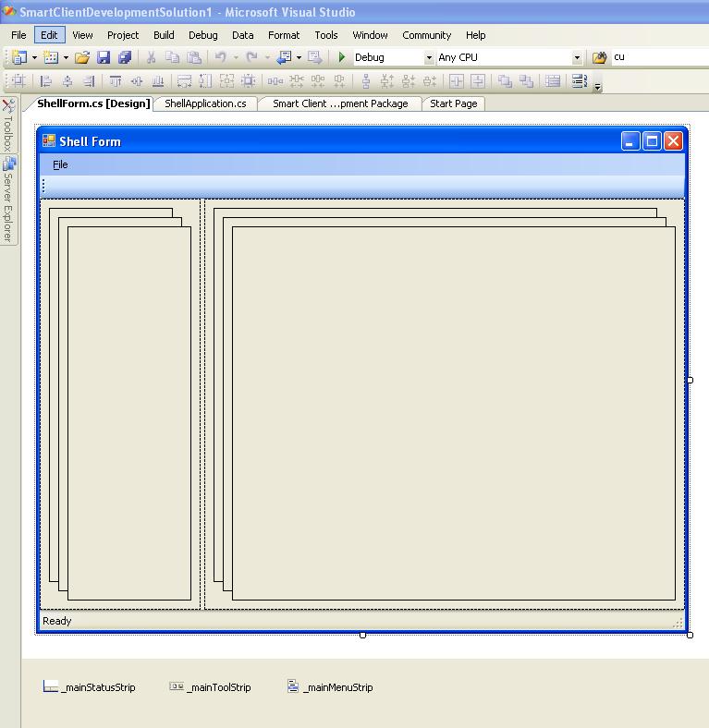Click the Paste clipboard icon
The height and width of the screenshot is (728, 709).
pyautogui.click(x=194, y=57)
